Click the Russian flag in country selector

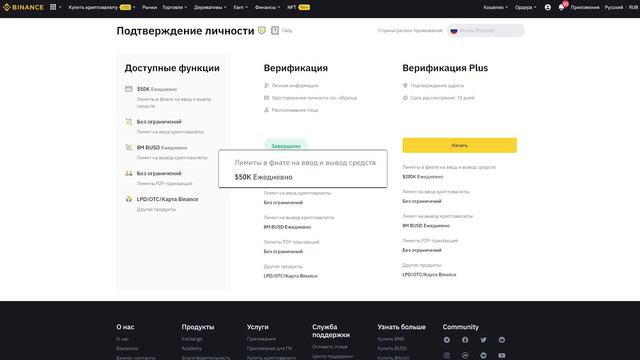coord(454,31)
